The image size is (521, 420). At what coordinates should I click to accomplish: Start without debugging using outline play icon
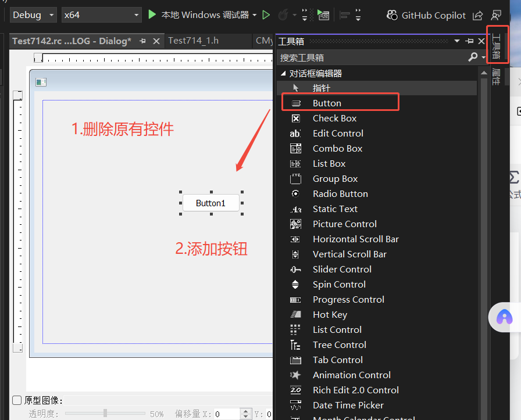click(x=266, y=15)
